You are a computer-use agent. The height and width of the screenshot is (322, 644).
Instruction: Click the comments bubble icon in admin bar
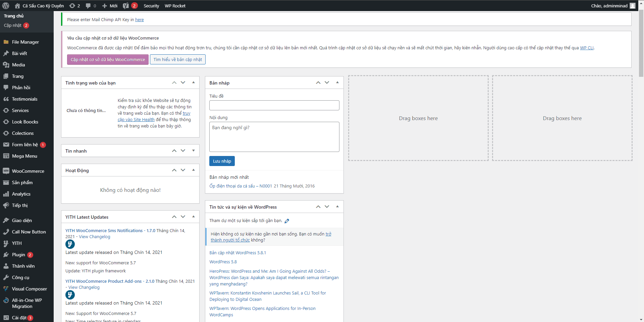88,6
